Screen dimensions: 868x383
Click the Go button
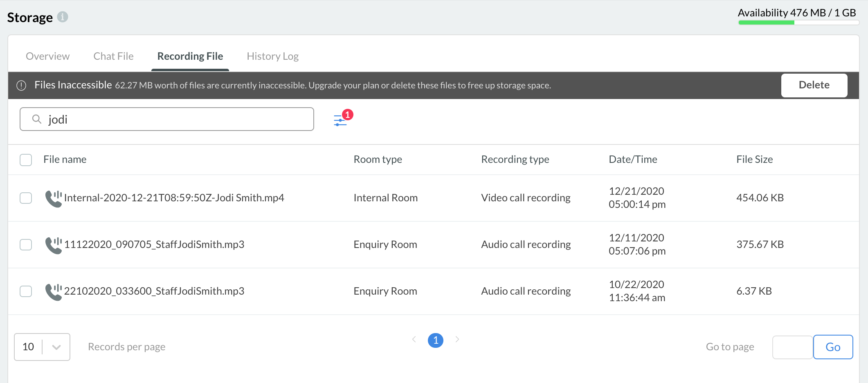click(x=833, y=347)
